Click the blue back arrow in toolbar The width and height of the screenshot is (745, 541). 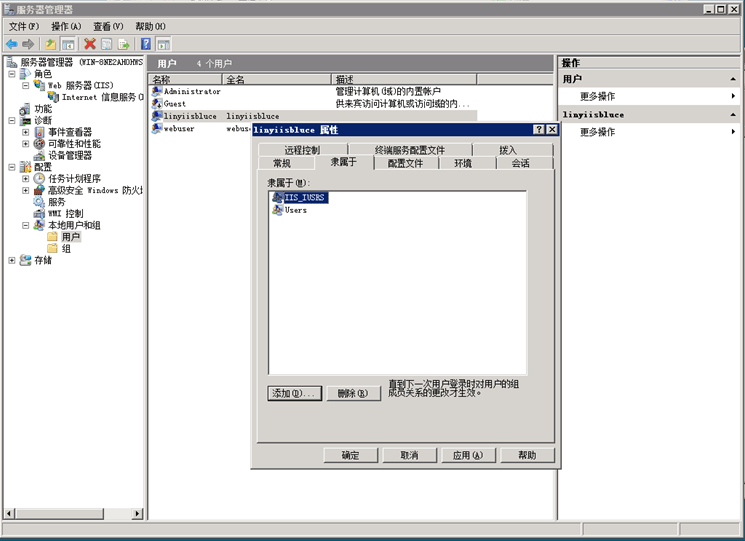tap(12, 44)
